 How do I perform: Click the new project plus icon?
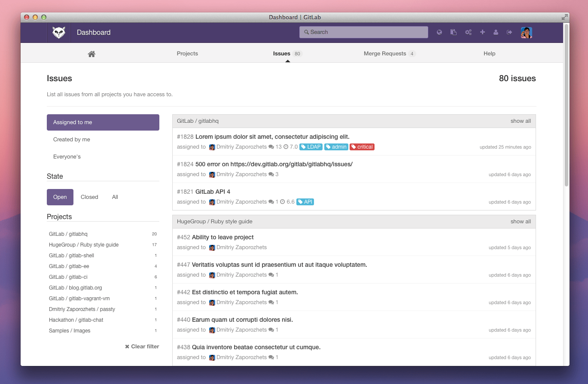(x=482, y=32)
